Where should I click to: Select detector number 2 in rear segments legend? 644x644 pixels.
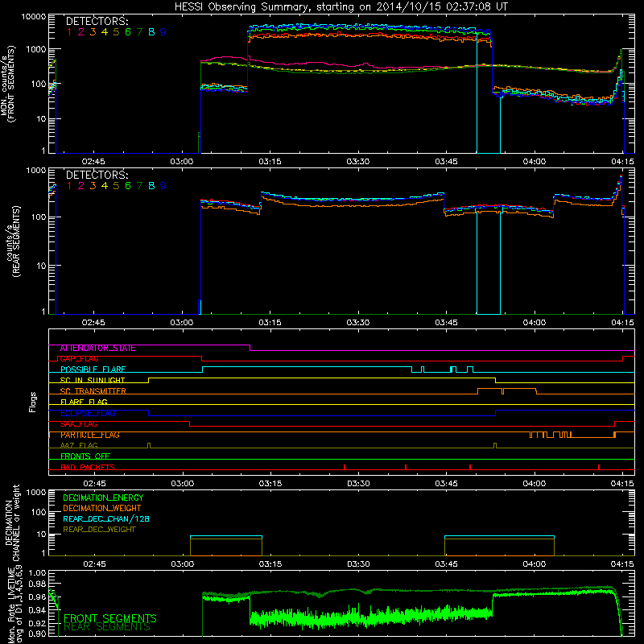pyautogui.click(x=81, y=186)
